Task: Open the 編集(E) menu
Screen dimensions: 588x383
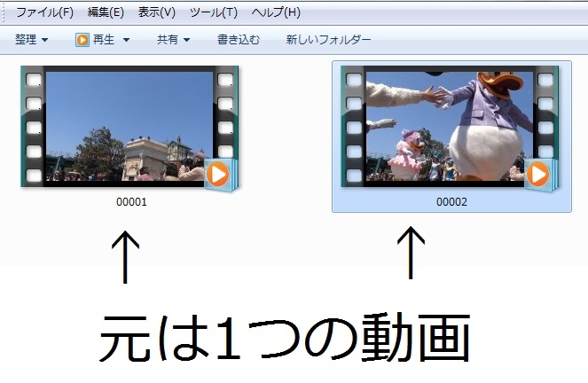Action: tap(106, 12)
